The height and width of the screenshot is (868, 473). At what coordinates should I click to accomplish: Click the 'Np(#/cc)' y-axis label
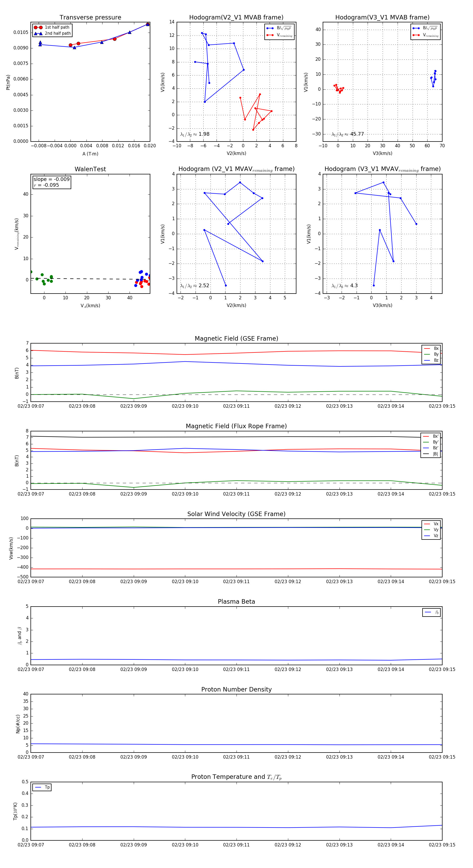pyautogui.click(x=18, y=724)
